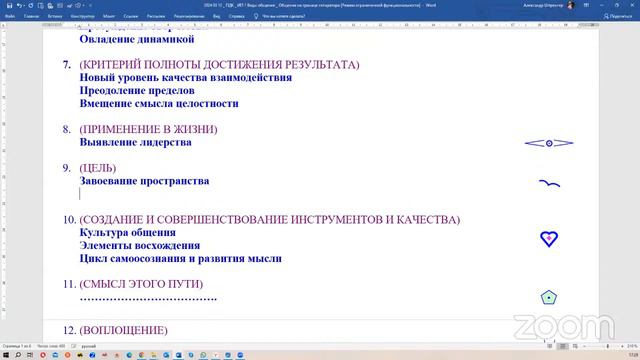Click heading '(КРИТЕРИЙ ПОЛНОТЫ ДОСТИЖЕНИЯ РЕЗУЛЬТАТА)'

[x=219, y=65]
